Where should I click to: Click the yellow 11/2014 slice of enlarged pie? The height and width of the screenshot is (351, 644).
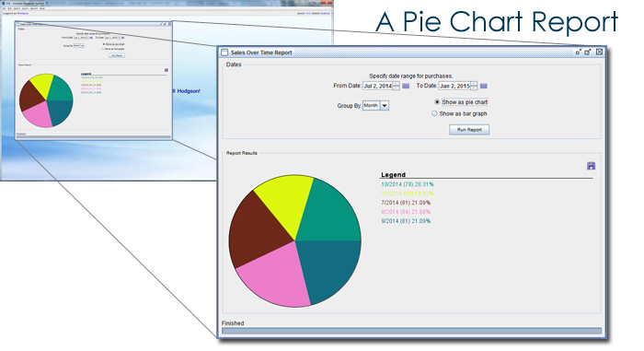coord(287,202)
